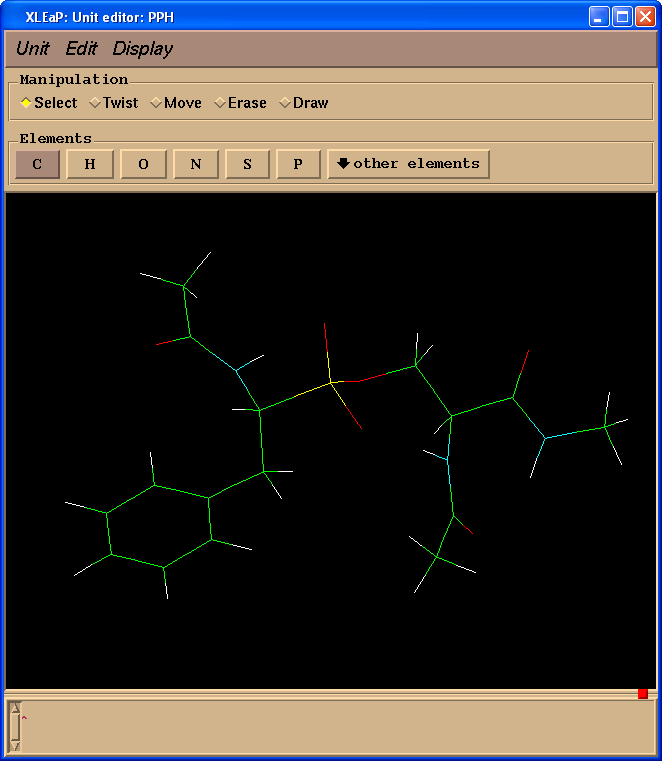
Task: Pick the N nitrogen element button
Action: pyautogui.click(x=196, y=164)
